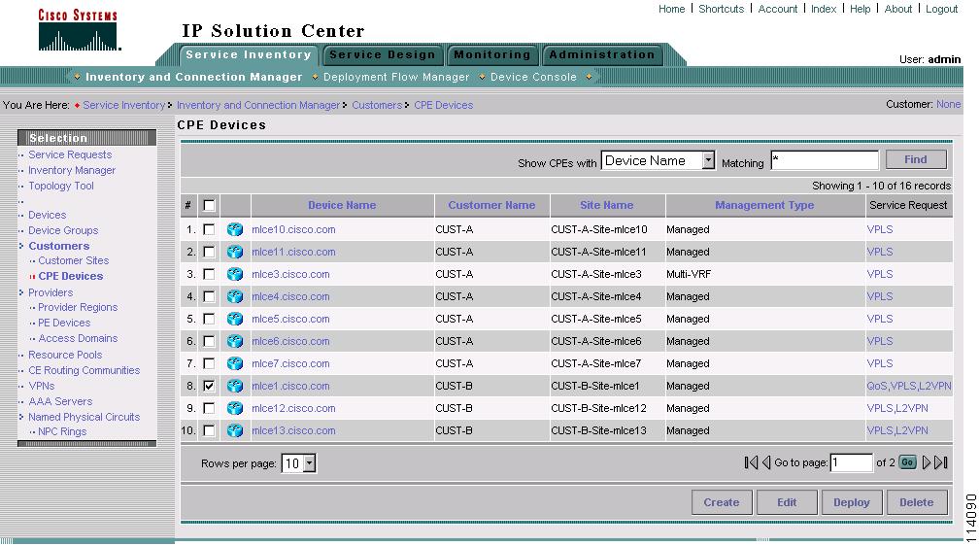Click the device icon for mlce11.cisco.com
Viewport: 980px width, 546px height.
point(235,252)
